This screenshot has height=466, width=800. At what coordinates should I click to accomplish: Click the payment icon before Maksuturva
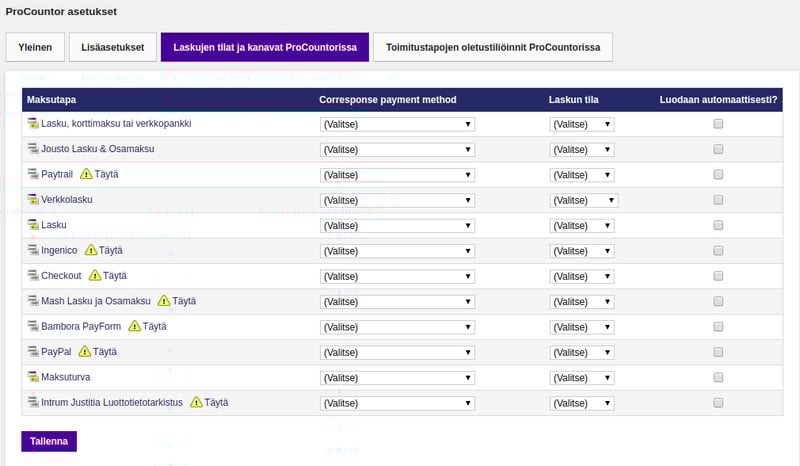(33, 377)
